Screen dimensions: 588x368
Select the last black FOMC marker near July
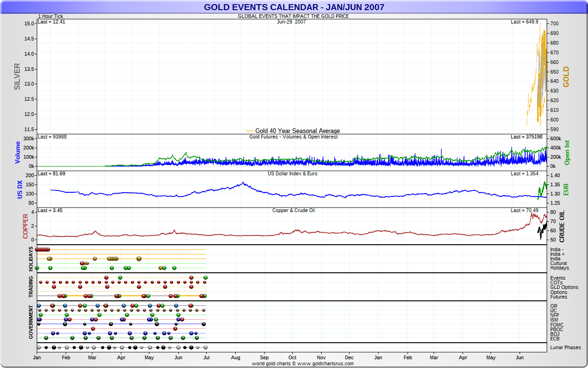click(x=204, y=324)
